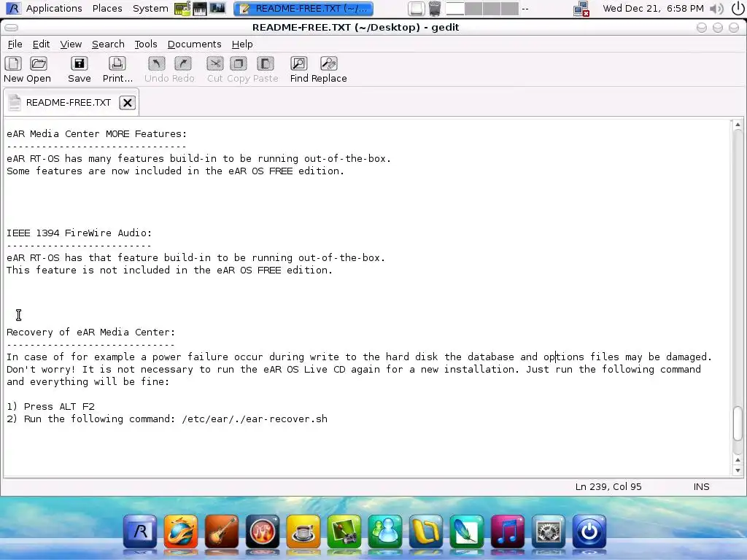Open the gear settings dock icon

point(549,532)
